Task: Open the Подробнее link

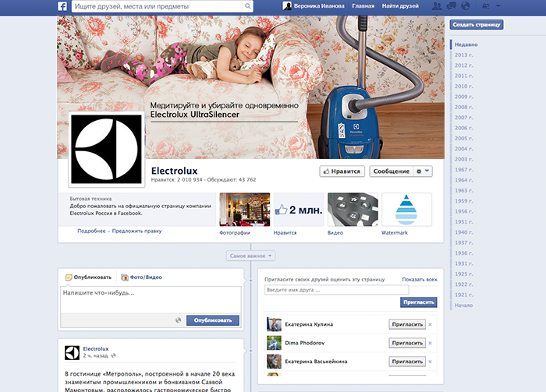Action: click(91, 231)
